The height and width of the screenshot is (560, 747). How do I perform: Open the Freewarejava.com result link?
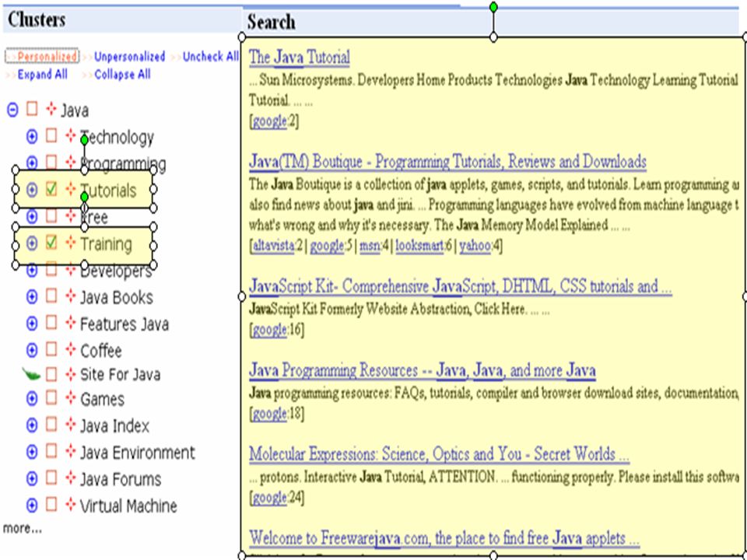click(444, 538)
